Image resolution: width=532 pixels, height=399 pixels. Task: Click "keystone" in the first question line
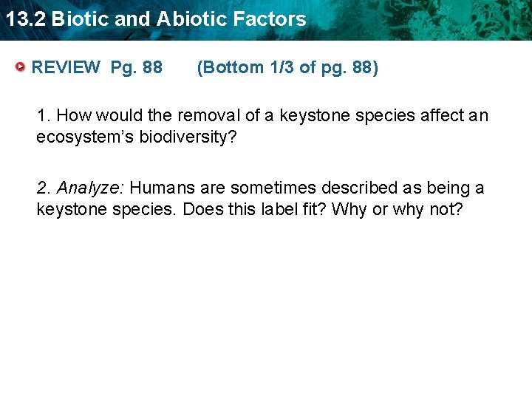pos(315,116)
